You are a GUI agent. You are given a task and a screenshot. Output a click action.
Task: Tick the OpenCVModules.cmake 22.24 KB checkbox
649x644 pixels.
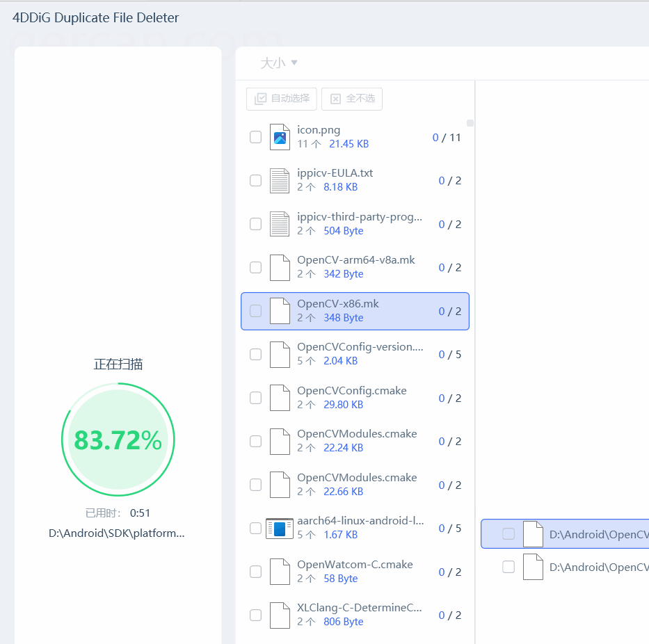tap(256, 441)
